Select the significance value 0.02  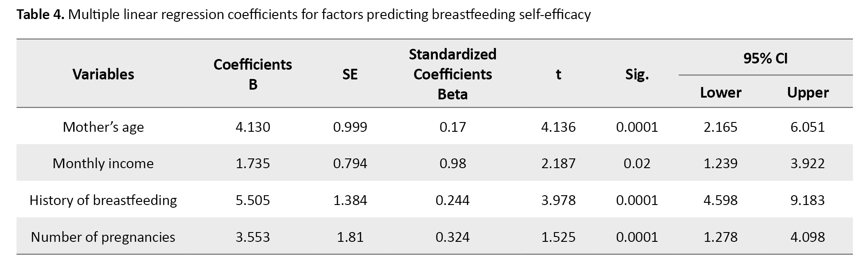pyautogui.click(x=637, y=163)
